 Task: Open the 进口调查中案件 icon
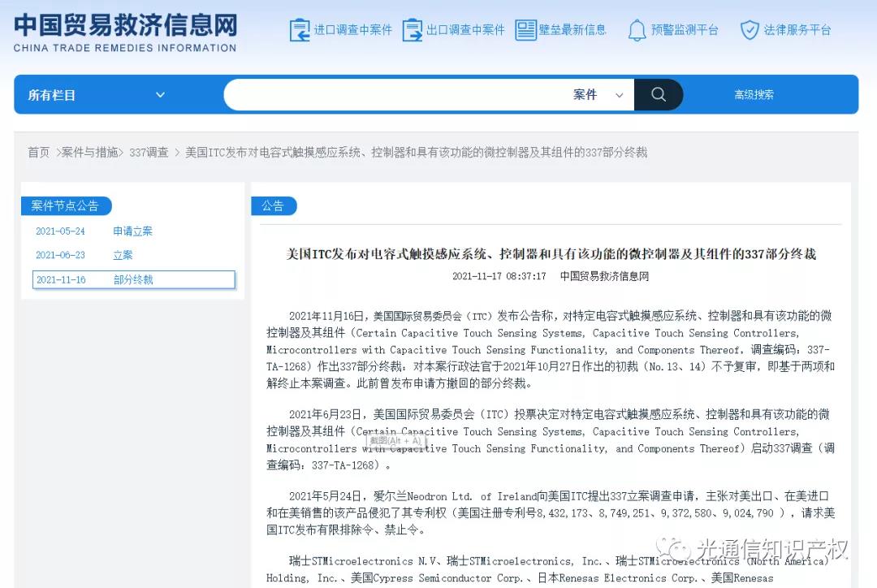tap(299, 30)
